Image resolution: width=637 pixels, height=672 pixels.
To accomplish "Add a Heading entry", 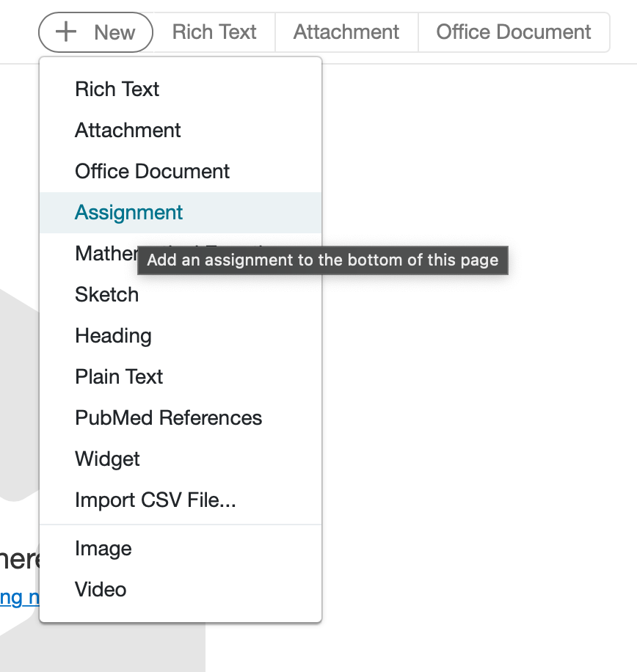I will click(x=113, y=335).
